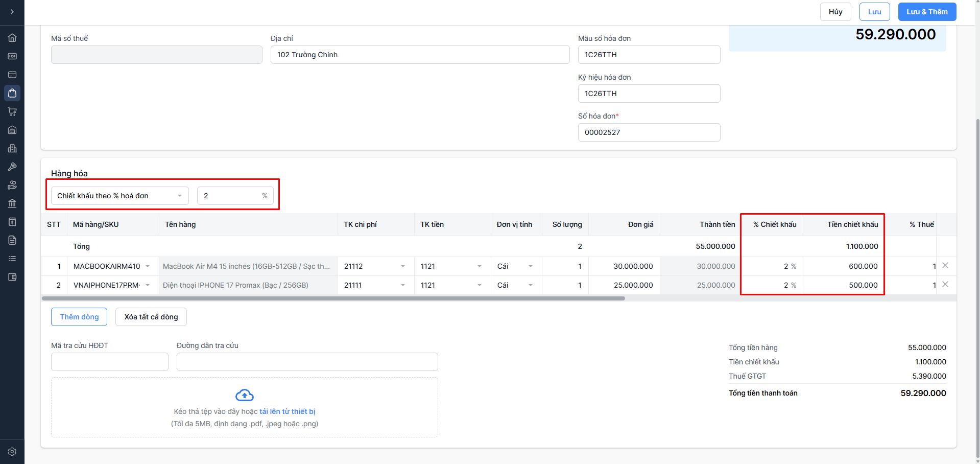The image size is (980, 464).
Task: Click 'Thêm dòng' to add a row
Action: pos(79,317)
